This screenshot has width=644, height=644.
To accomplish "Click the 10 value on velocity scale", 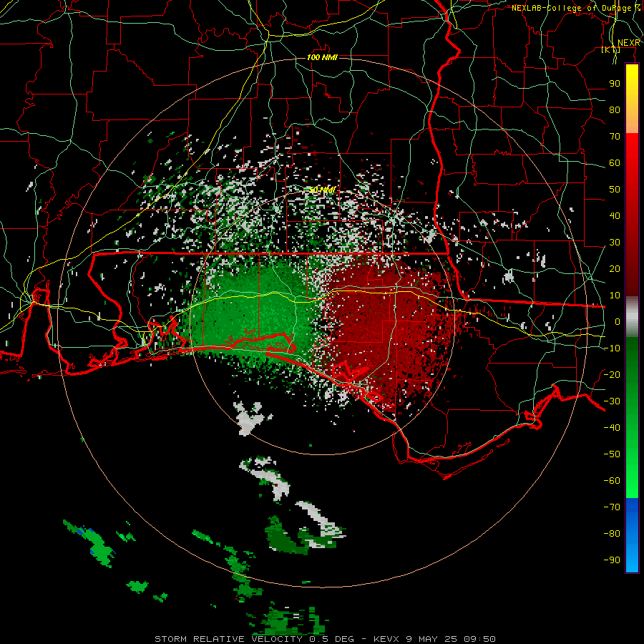I will coord(615,296).
